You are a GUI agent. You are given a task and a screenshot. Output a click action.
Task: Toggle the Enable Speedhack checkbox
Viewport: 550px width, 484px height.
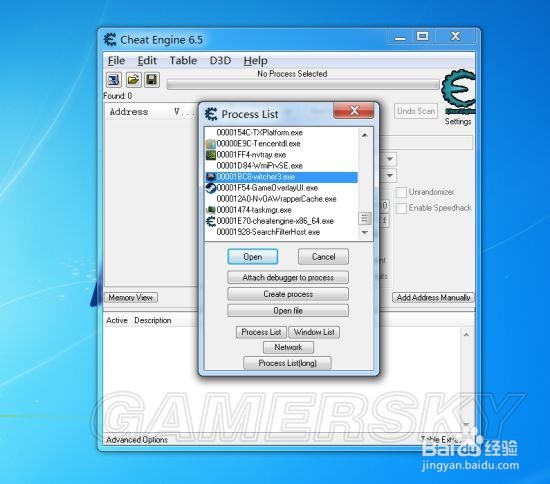[401, 208]
